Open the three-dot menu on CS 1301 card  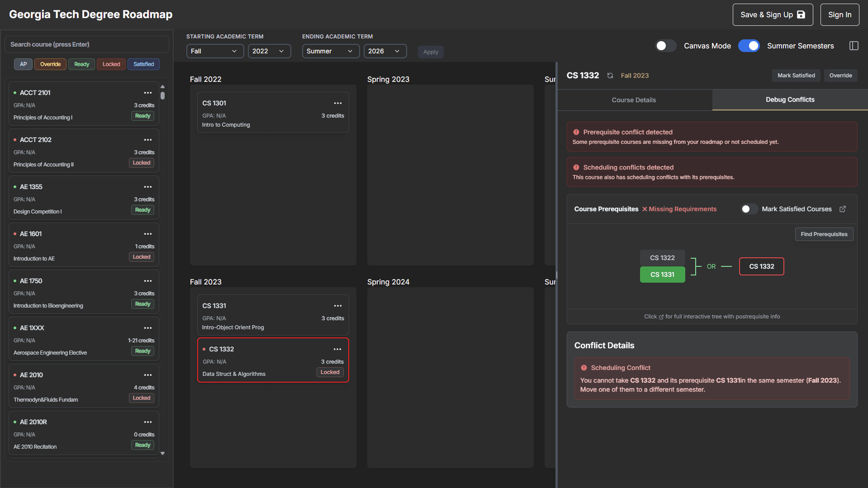tap(337, 103)
